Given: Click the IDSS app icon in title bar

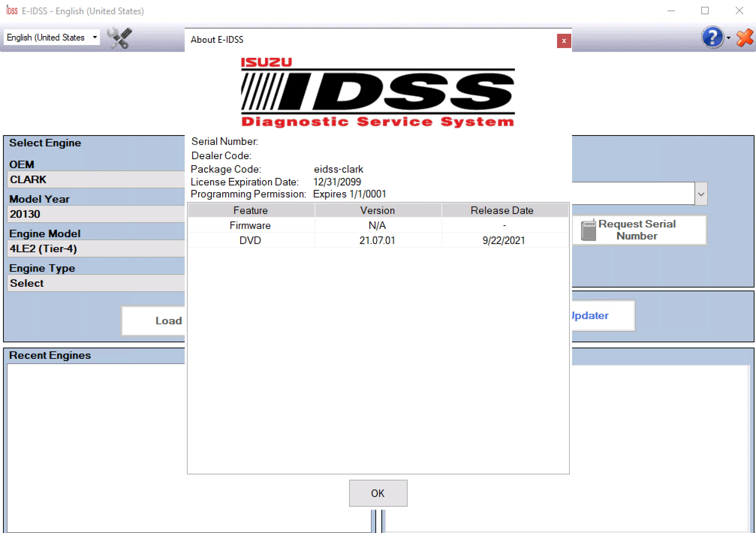Looking at the screenshot, I should coord(12,10).
